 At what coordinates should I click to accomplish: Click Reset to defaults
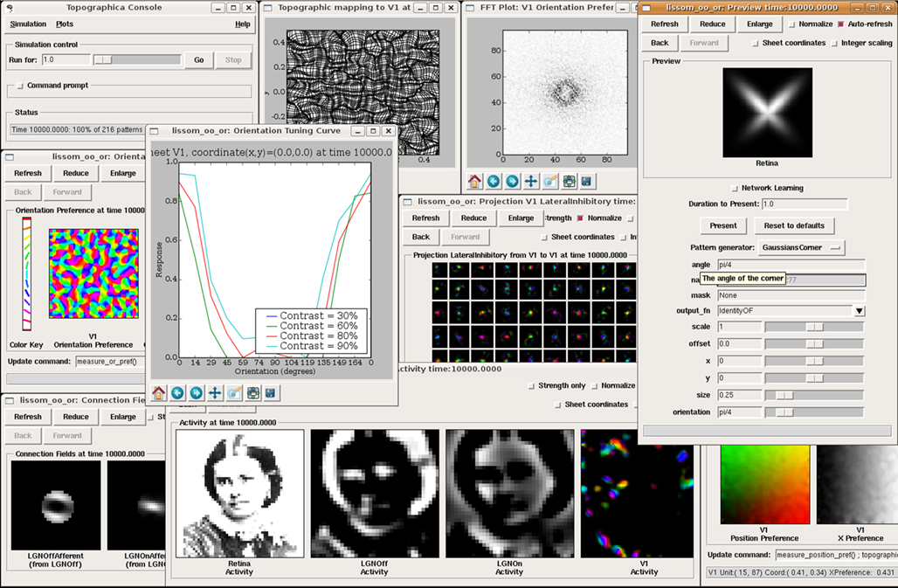(794, 225)
